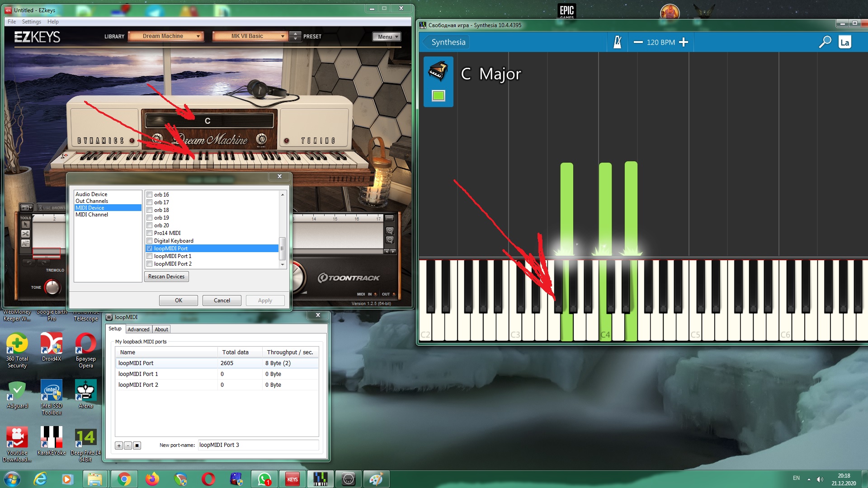The width and height of the screenshot is (868, 488).
Task: Select the loopMIDI Port 2 row
Action: 217,385
